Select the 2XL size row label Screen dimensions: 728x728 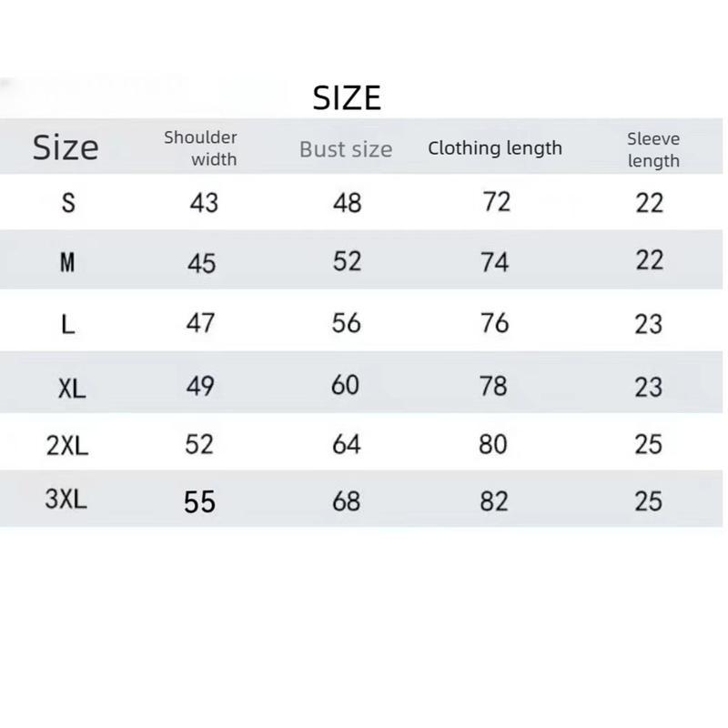click(67, 446)
